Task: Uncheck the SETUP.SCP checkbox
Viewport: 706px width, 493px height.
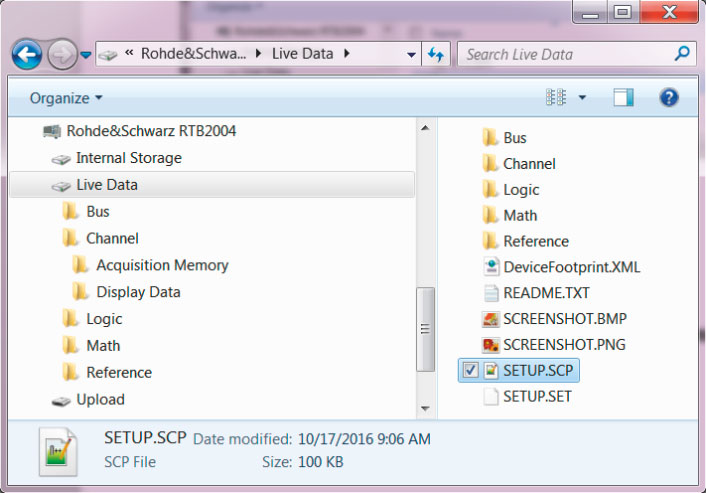Action: point(471,370)
